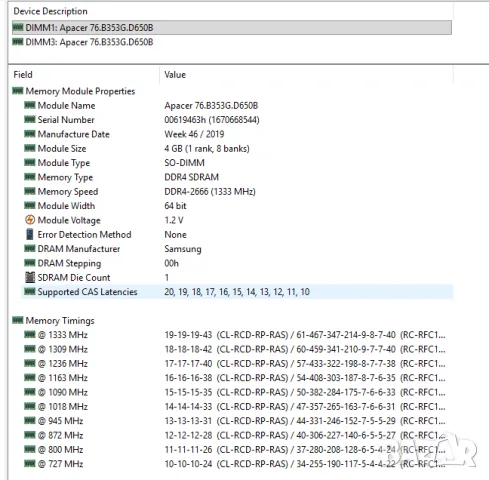Click the icon beside Memory Speed
489x480 pixels.
(30, 191)
